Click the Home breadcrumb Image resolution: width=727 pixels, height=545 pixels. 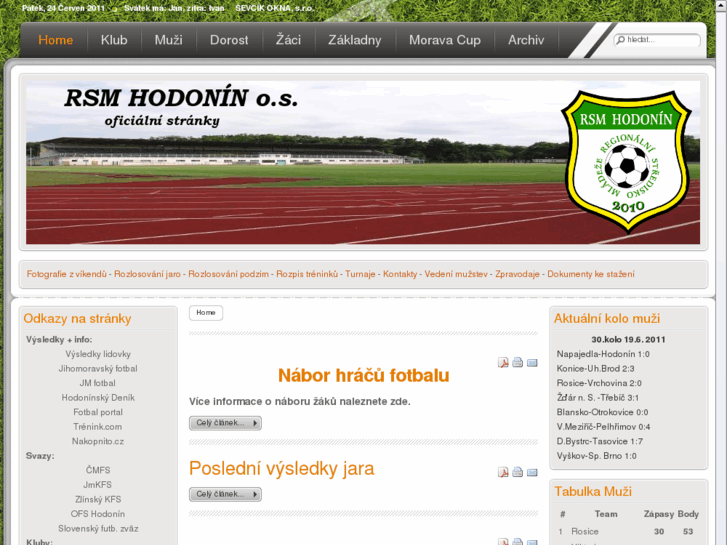pyautogui.click(x=206, y=313)
